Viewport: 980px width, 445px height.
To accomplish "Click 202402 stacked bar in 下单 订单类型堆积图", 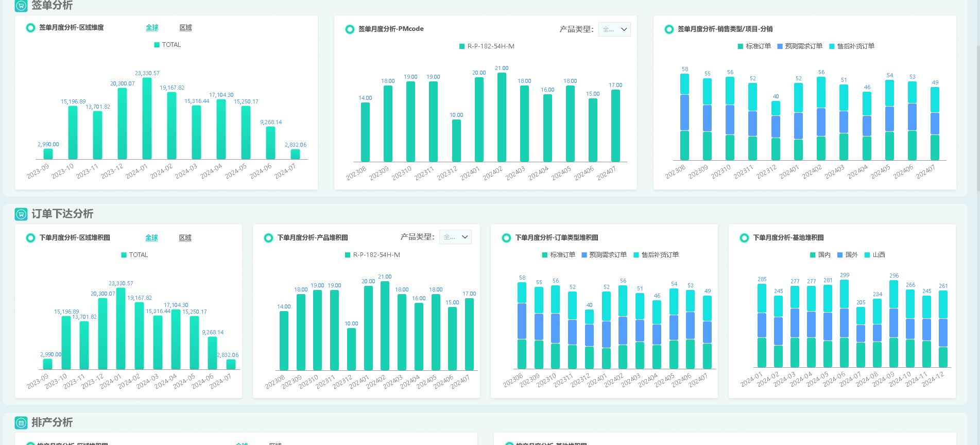I will [623, 327].
